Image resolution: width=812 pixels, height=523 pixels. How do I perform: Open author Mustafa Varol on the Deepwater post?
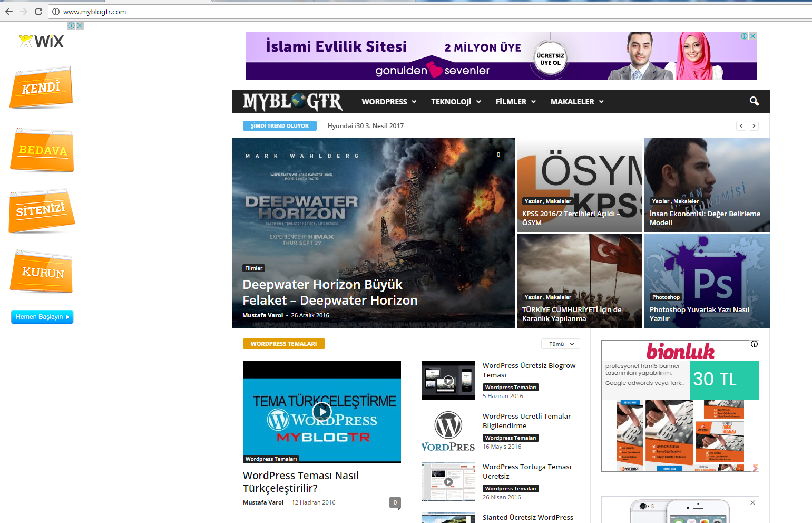tap(263, 315)
